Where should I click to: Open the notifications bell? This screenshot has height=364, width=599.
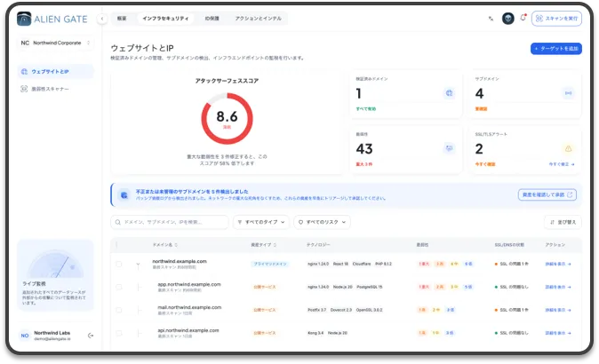tap(523, 18)
